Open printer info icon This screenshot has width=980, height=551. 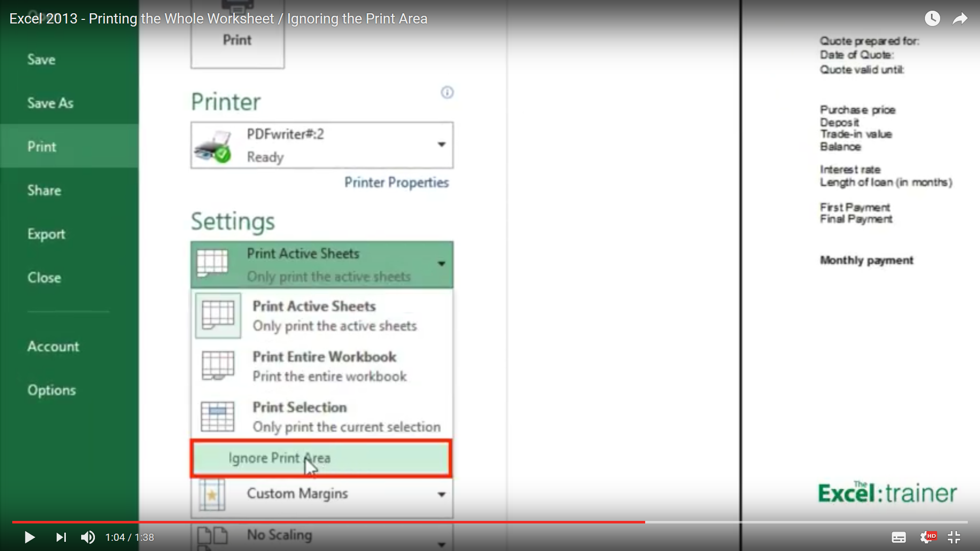tap(447, 92)
